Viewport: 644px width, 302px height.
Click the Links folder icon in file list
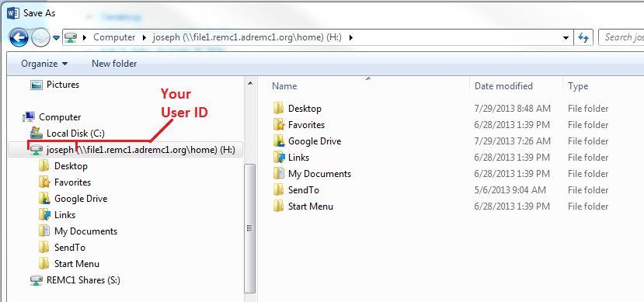278,158
